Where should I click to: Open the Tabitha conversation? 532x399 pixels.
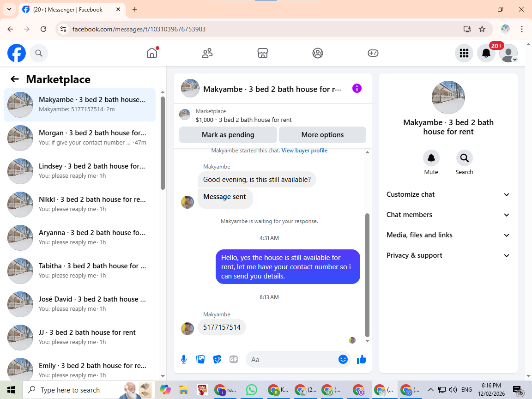click(x=80, y=271)
